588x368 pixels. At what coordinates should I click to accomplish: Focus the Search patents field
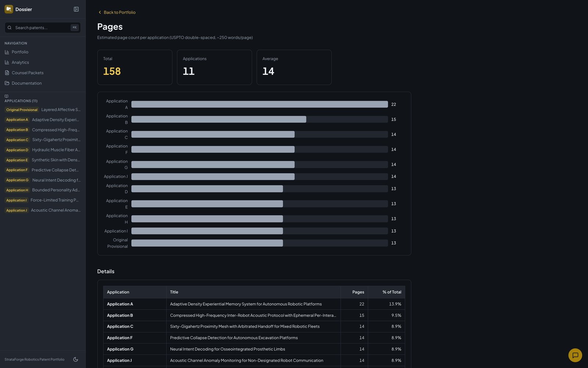pyautogui.click(x=43, y=28)
